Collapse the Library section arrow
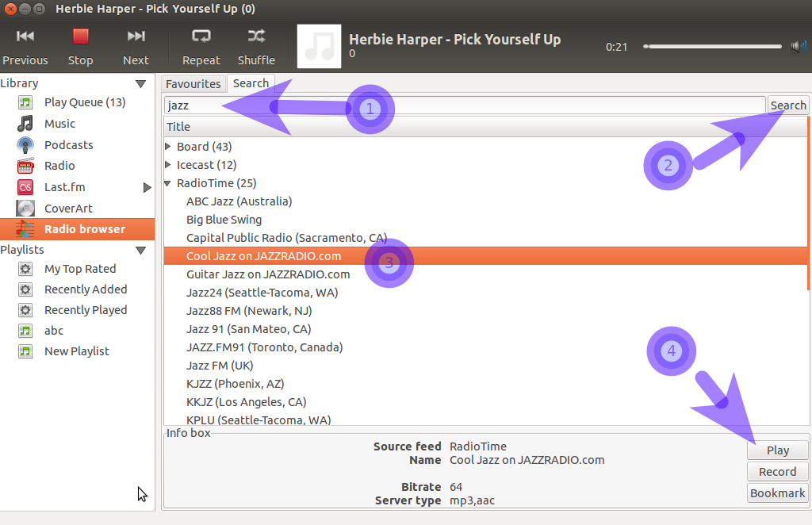The width and height of the screenshot is (812, 525). [140, 84]
